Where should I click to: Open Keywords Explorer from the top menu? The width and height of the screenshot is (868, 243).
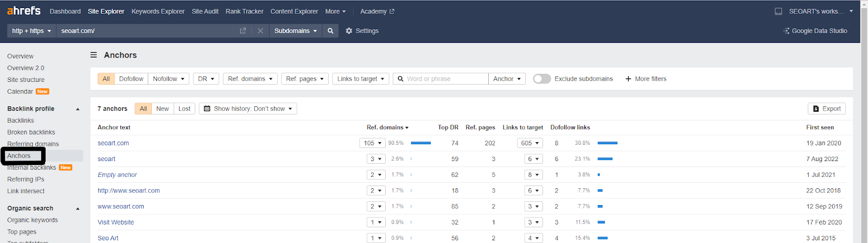pos(158,11)
